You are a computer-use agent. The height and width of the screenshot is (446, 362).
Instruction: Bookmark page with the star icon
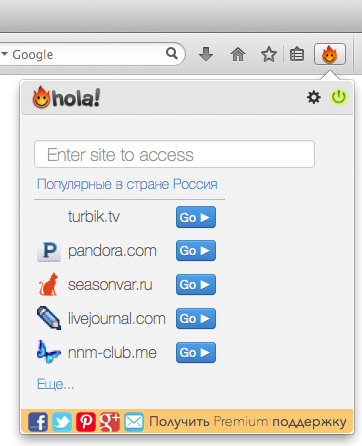click(x=269, y=54)
